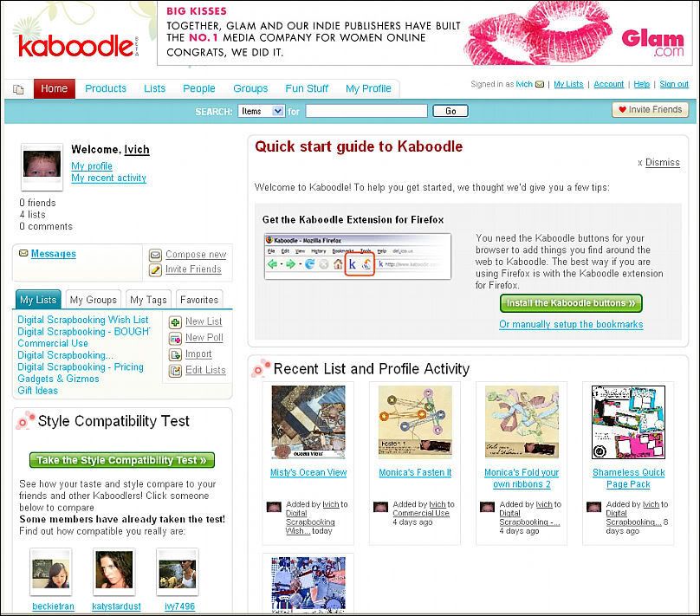Click the Import list icon

click(x=175, y=355)
